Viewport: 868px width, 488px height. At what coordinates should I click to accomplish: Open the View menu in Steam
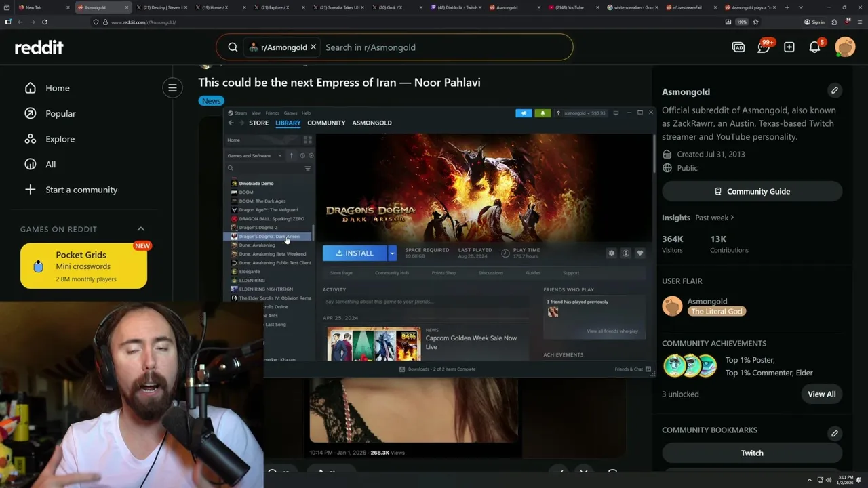click(256, 113)
